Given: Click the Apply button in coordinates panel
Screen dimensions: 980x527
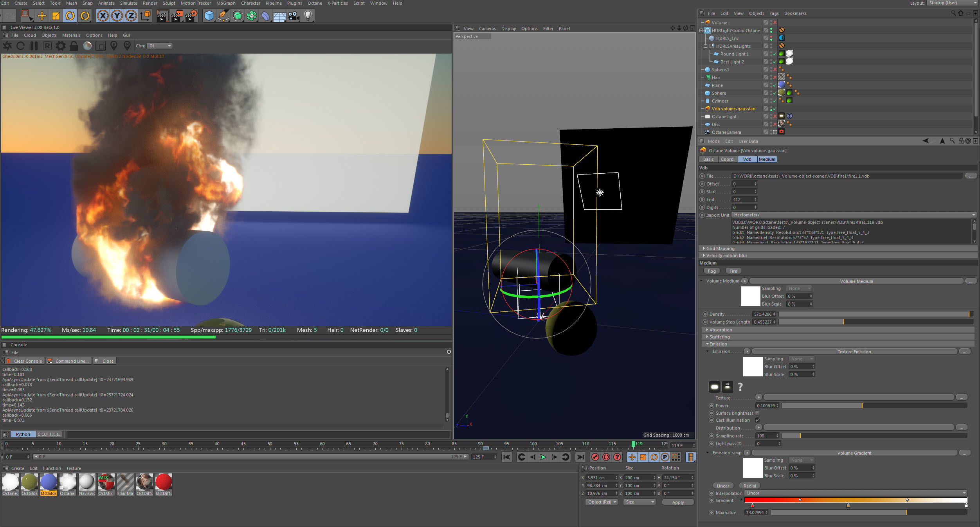Looking at the screenshot, I should pyautogui.click(x=677, y=502).
